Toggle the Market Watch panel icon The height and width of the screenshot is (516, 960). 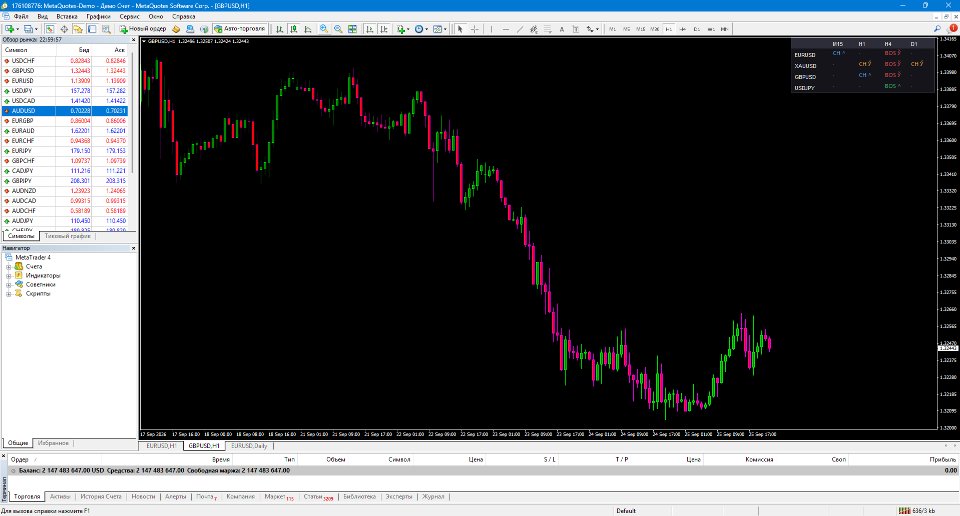(50, 29)
